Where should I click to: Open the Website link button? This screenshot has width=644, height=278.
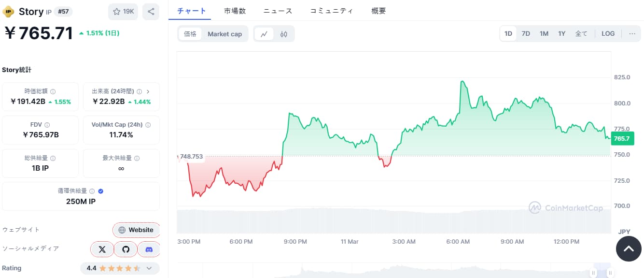(x=136, y=230)
